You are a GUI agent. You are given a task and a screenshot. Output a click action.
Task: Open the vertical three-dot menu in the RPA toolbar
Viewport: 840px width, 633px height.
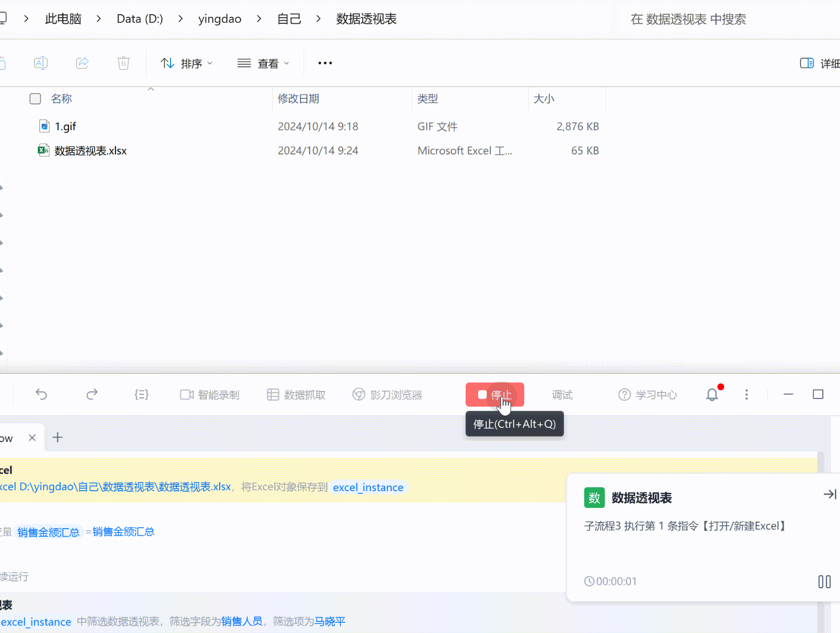[746, 394]
